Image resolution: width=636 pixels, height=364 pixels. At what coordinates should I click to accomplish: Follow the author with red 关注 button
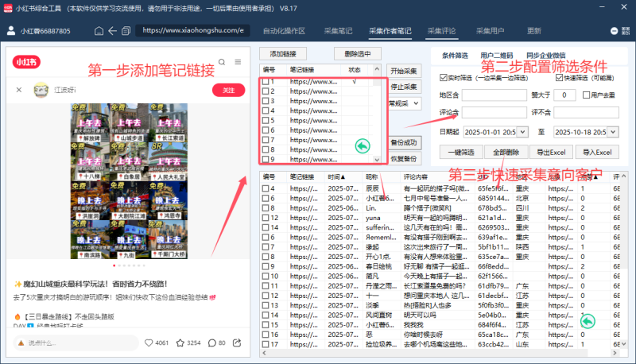pos(229,90)
